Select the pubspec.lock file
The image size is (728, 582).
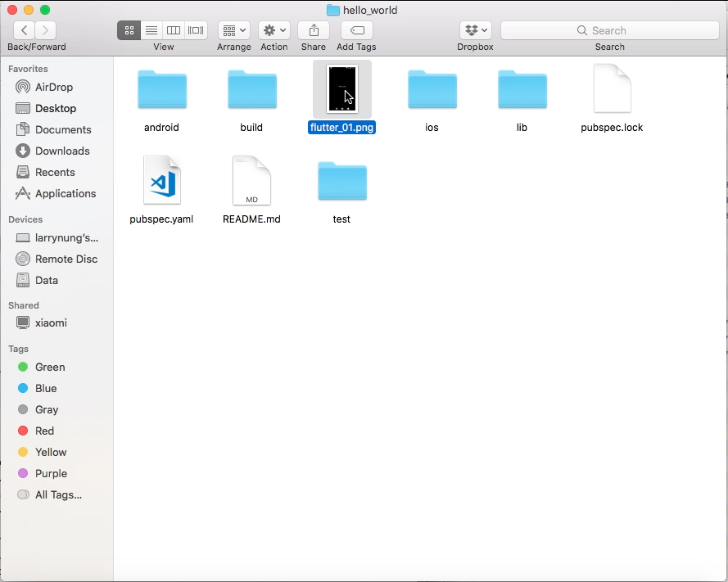pyautogui.click(x=613, y=88)
